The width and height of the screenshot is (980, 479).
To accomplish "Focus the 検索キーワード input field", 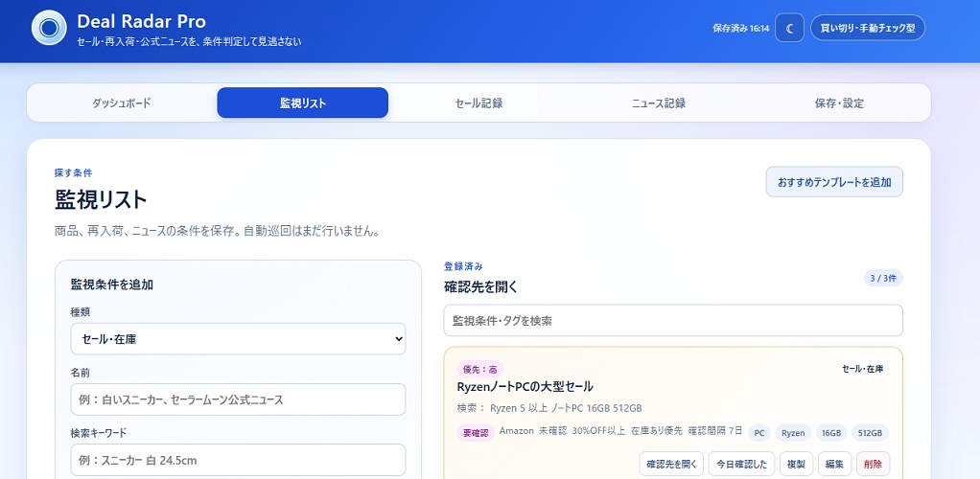I will [x=238, y=460].
